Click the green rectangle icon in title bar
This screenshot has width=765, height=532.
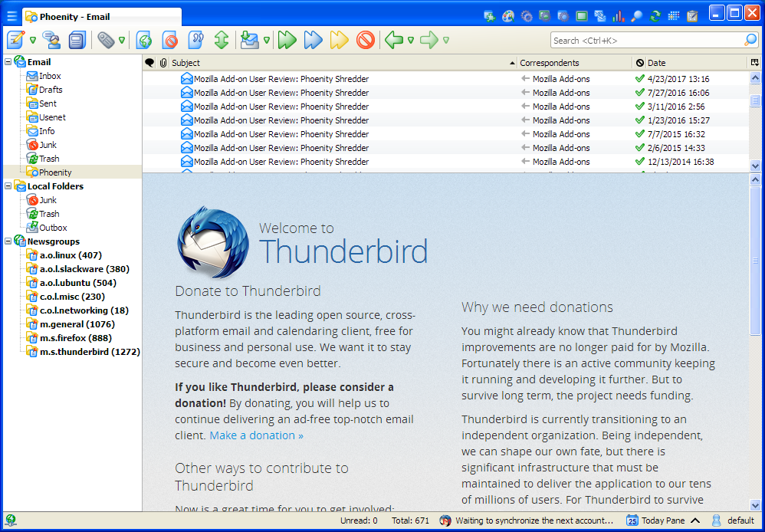582,17
